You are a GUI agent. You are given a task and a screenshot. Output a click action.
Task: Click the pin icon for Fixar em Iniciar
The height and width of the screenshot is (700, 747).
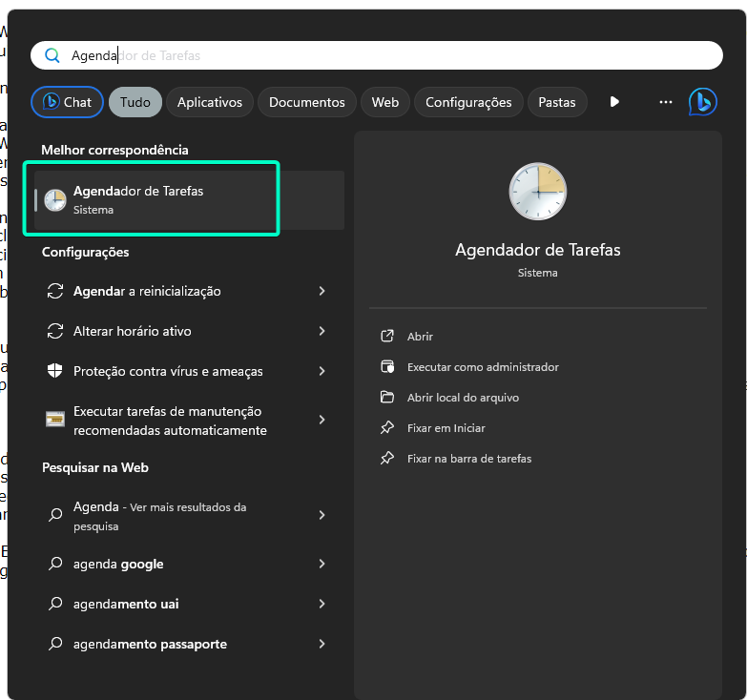[387, 428]
